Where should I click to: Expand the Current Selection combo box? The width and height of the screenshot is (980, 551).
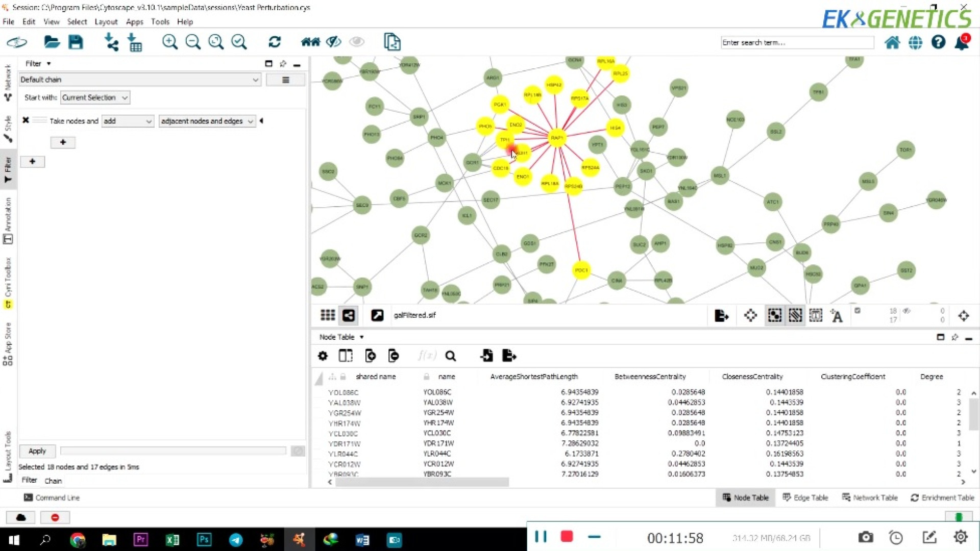coord(95,97)
